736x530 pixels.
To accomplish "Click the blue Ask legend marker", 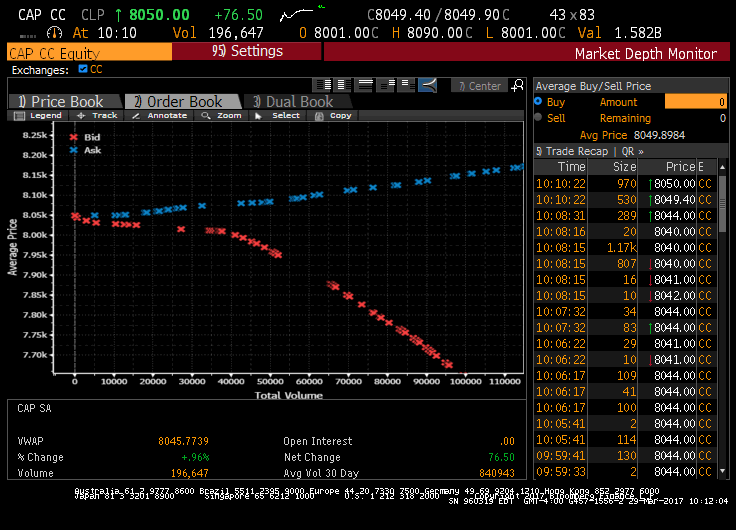I will point(74,150).
